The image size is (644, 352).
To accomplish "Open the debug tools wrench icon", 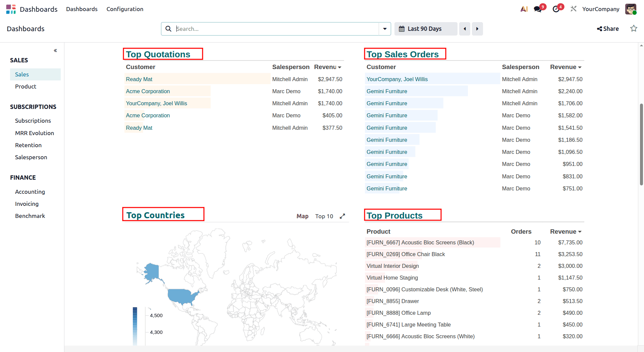I will point(574,9).
